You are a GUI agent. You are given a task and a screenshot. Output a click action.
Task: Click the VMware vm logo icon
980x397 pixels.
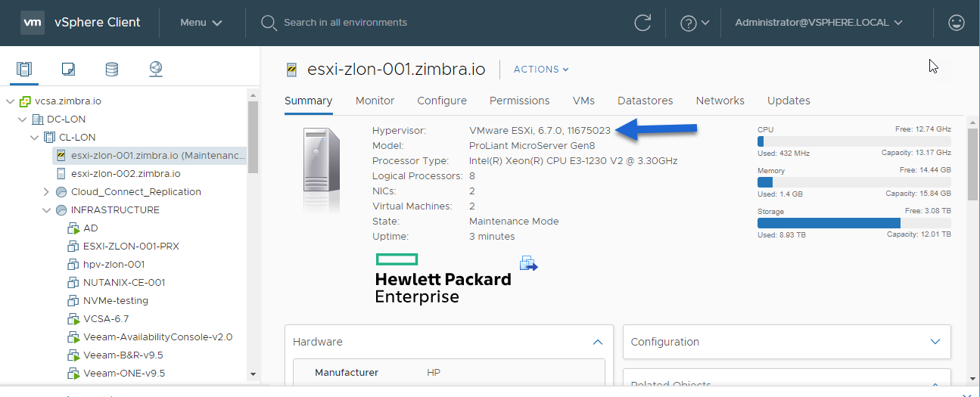tap(32, 22)
